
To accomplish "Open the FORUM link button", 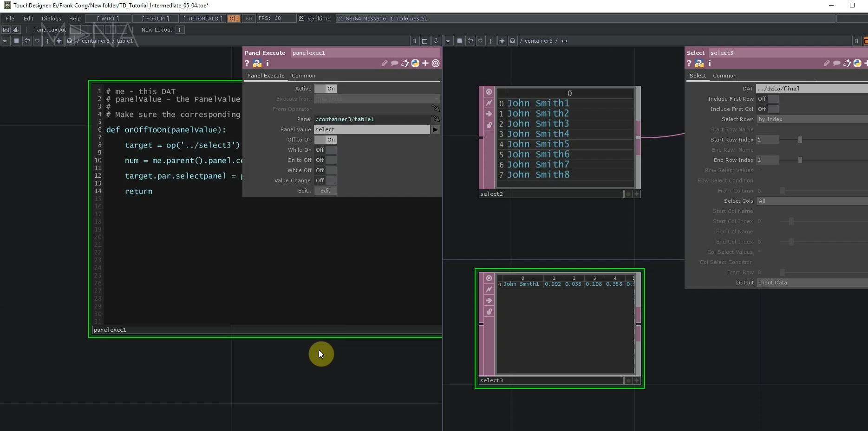I will coord(155,19).
